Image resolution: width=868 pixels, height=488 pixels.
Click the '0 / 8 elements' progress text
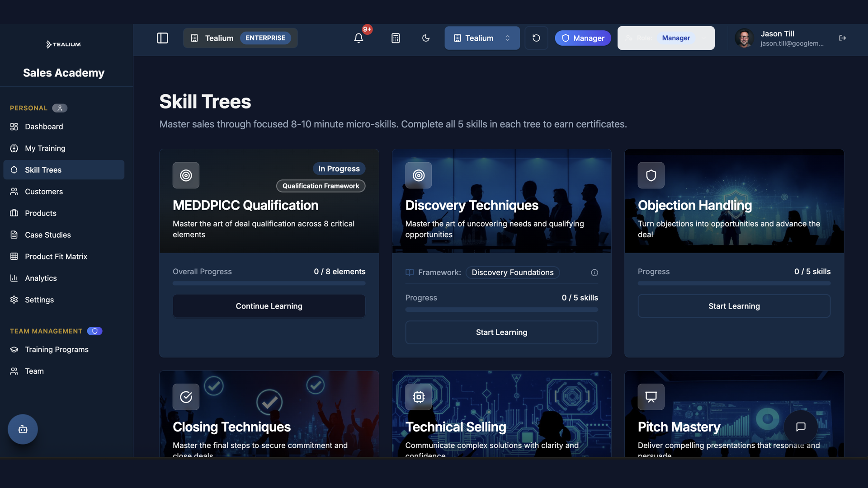coord(340,272)
